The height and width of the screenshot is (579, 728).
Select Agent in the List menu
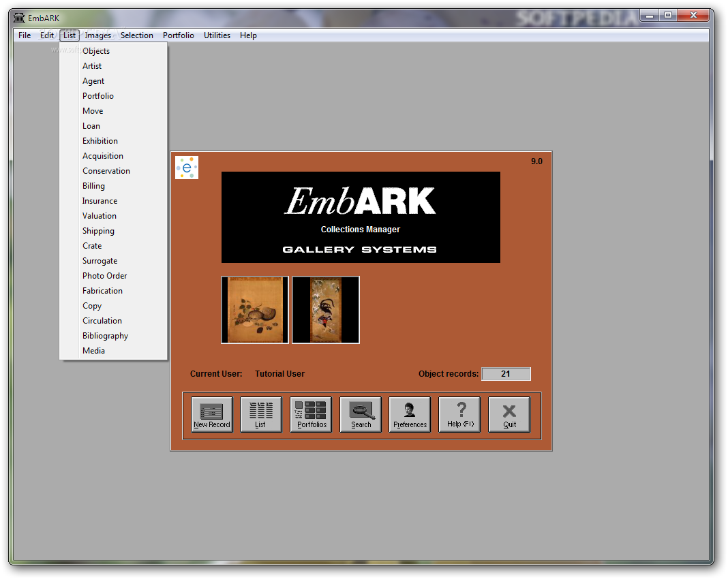click(x=113, y=81)
